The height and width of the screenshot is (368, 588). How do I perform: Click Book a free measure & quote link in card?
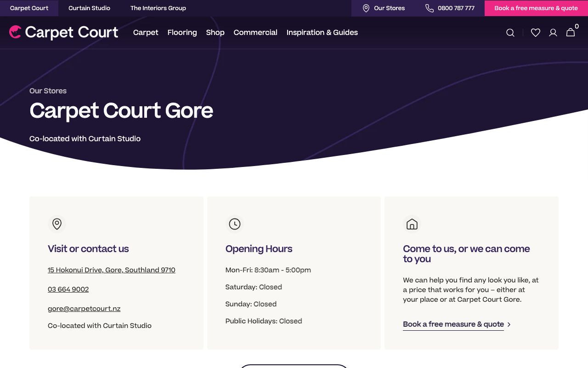click(453, 324)
